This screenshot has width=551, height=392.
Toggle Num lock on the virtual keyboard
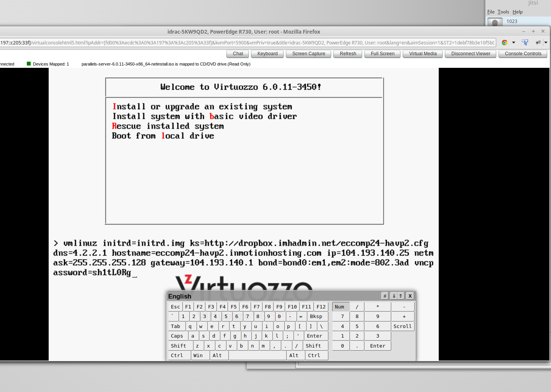click(x=340, y=307)
